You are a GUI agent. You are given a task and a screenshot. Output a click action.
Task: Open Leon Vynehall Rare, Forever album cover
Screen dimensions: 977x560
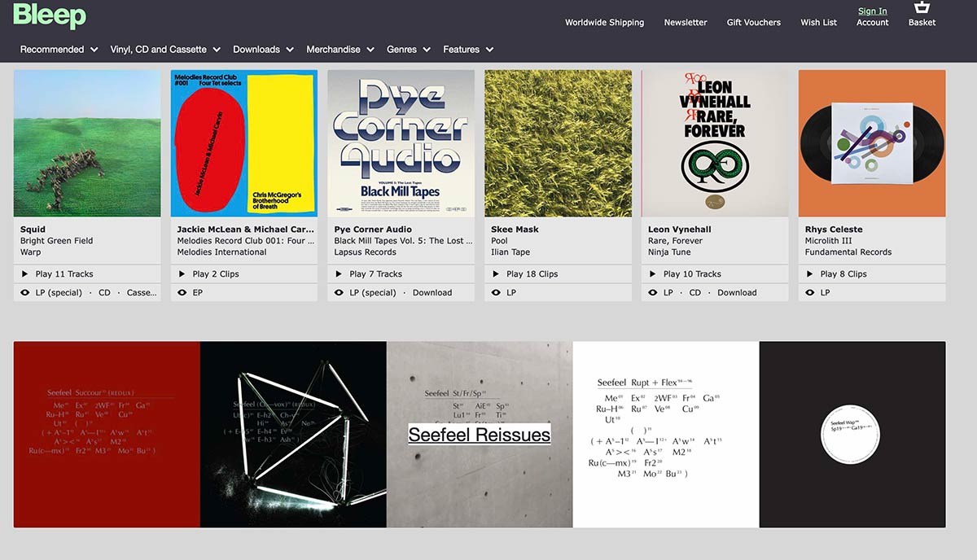[x=715, y=143]
